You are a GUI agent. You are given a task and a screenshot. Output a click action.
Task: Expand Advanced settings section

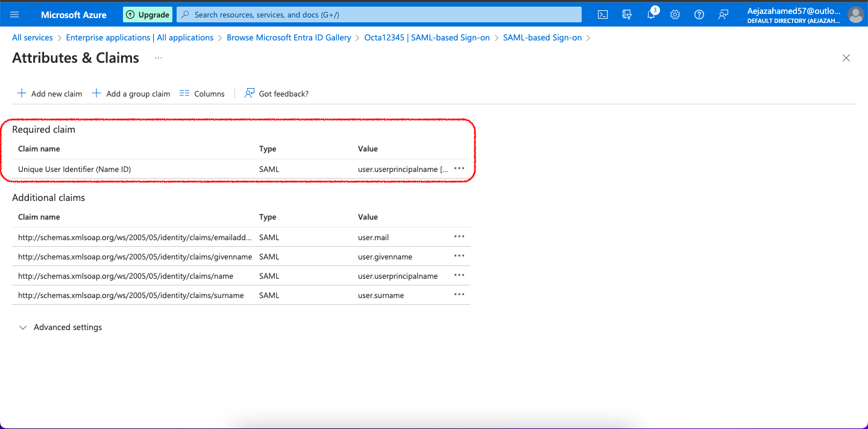61,327
